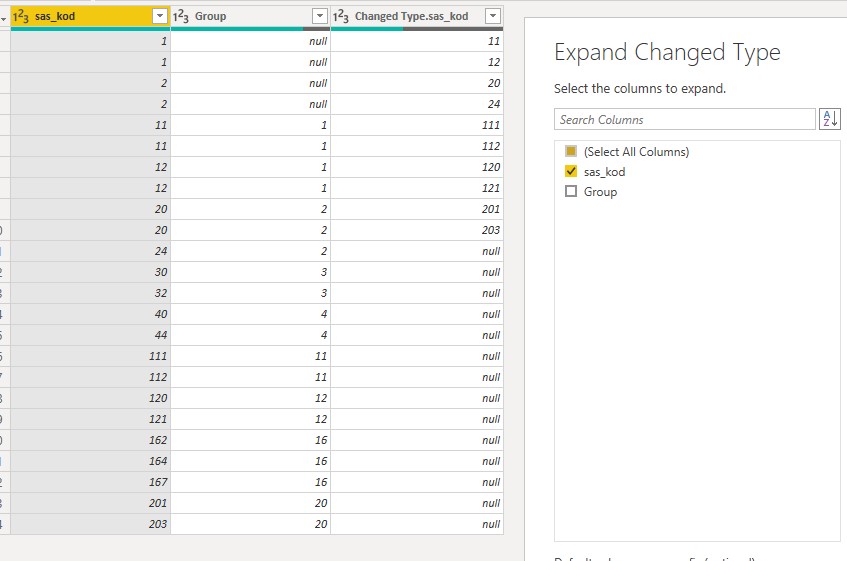The image size is (847, 561).
Task: Click sas_kod cell with value 44
Action: [x=90, y=335]
